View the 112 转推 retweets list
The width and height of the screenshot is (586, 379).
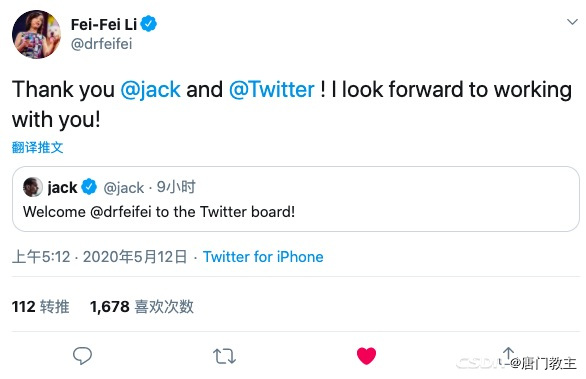[x=40, y=306]
